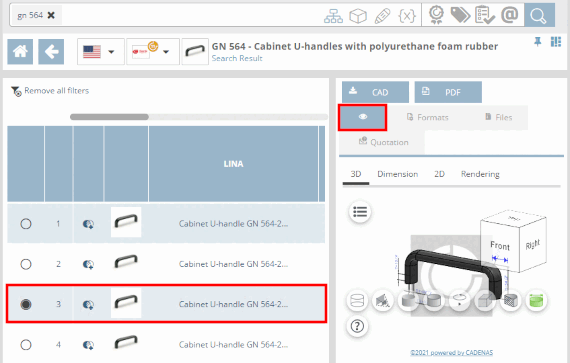Click the gray box viewer icon
This screenshot has width=570, height=363.
[485, 301]
